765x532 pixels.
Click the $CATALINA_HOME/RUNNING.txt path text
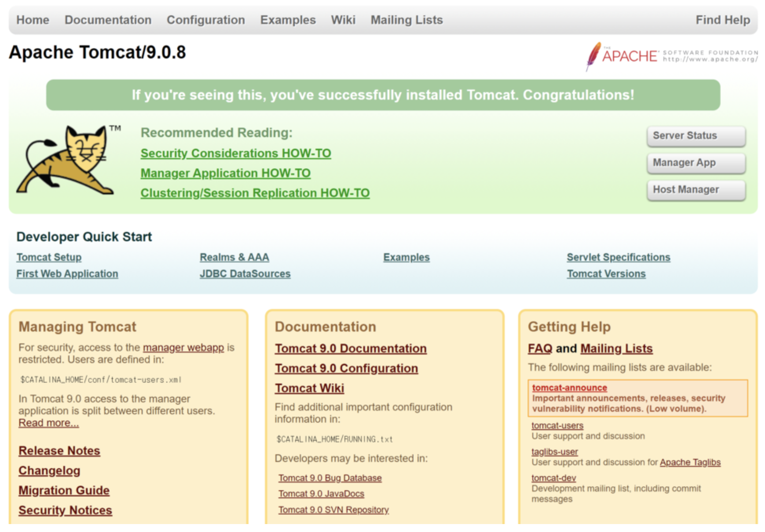tap(334, 439)
